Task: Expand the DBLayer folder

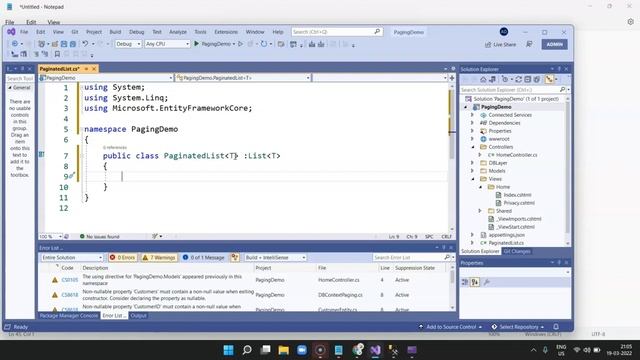Action: pos(473,163)
